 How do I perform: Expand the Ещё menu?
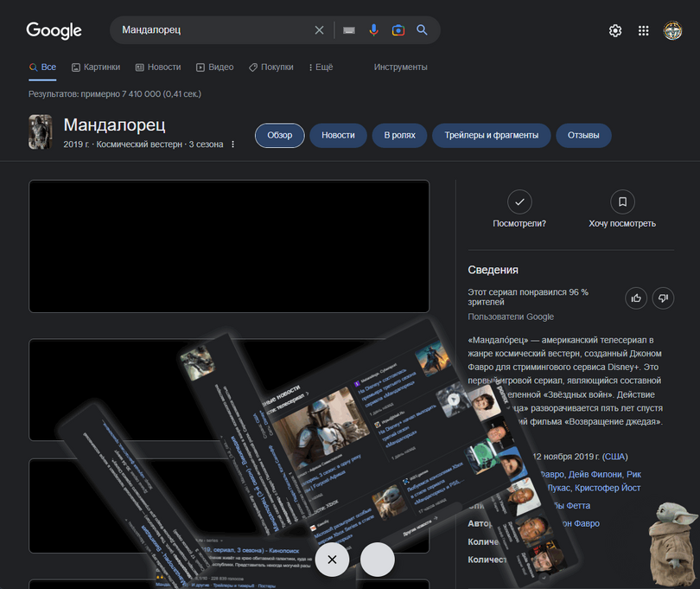point(321,67)
